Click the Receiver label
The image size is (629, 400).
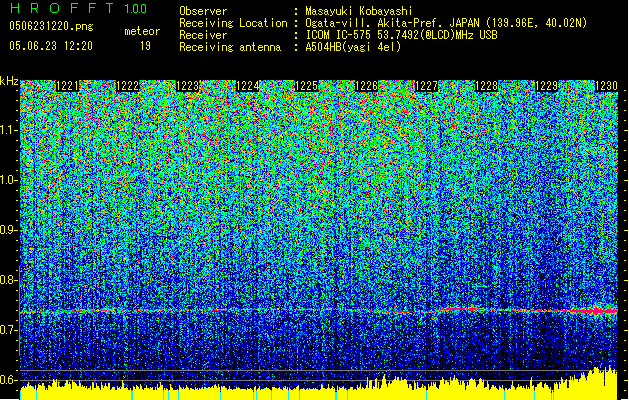(203, 35)
